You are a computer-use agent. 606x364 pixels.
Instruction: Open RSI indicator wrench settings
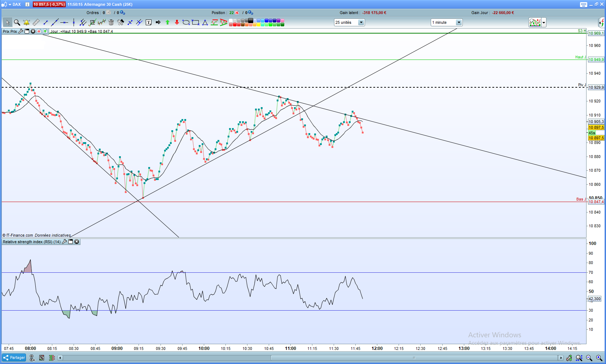[65, 242]
